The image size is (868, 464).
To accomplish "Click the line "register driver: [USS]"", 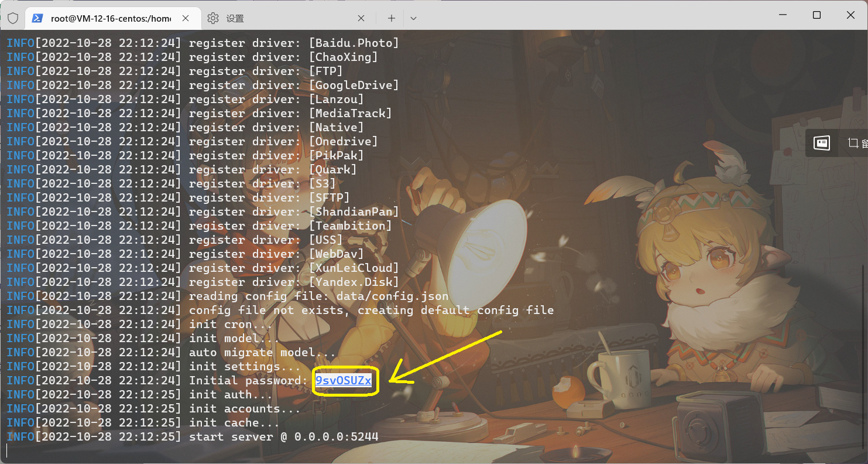I will 266,240.
